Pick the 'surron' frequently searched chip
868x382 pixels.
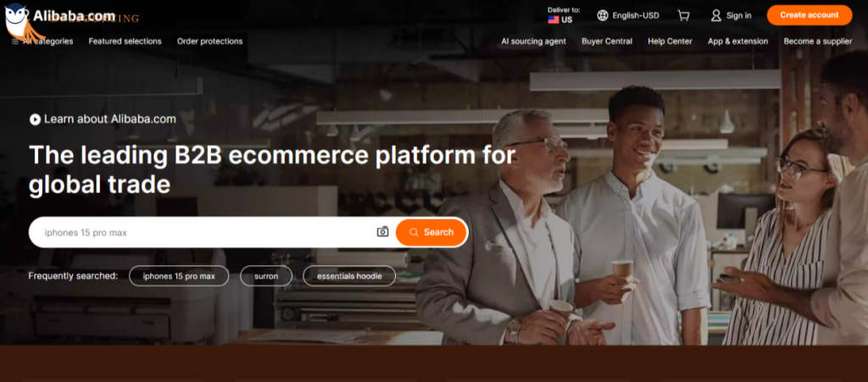click(x=266, y=276)
